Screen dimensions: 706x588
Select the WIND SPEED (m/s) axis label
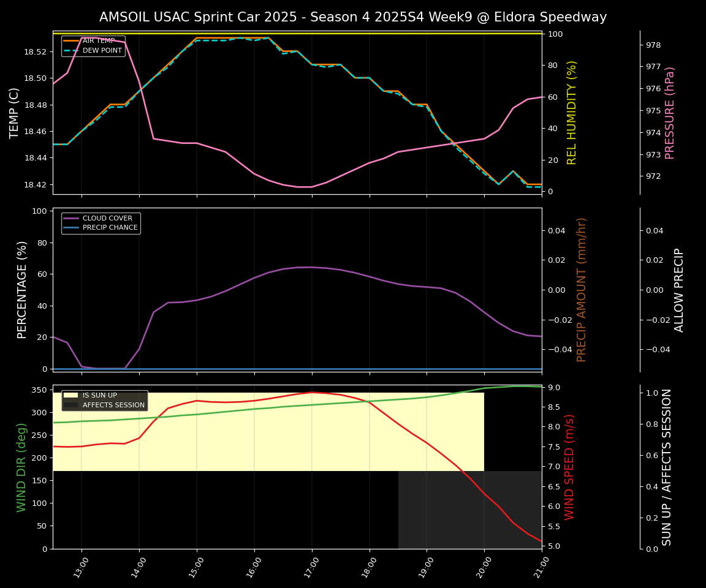coord(569,467)
